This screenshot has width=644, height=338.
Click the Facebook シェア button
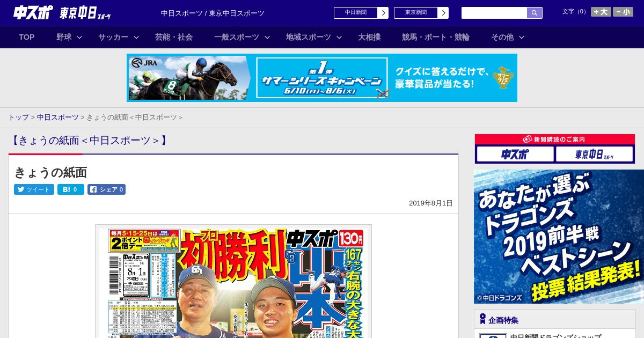click(x=107, y=189)
